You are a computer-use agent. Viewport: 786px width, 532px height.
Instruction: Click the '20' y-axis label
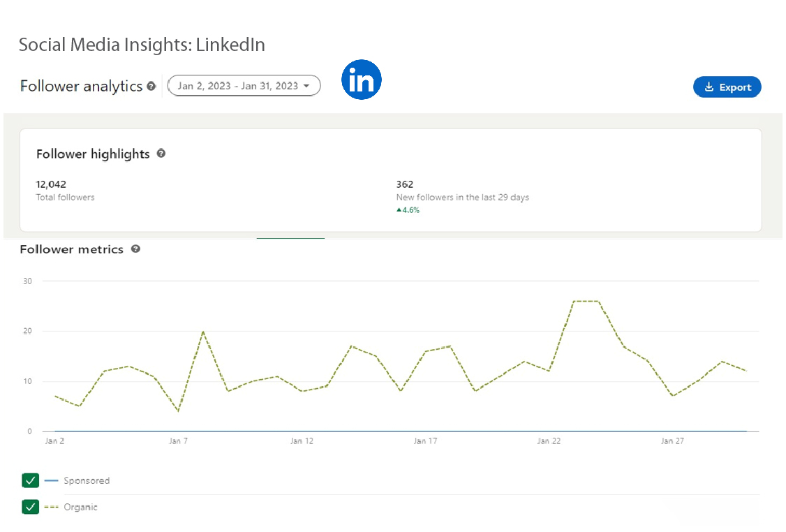click(27, 331)
